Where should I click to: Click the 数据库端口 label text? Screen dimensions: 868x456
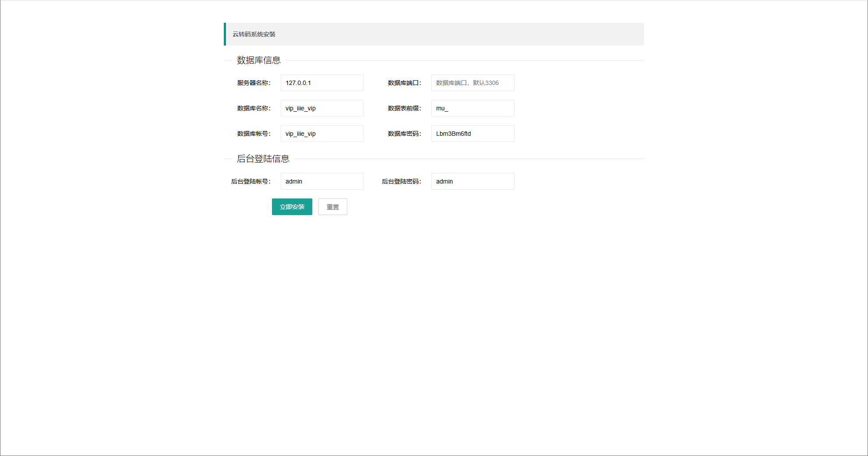(404, 83)
